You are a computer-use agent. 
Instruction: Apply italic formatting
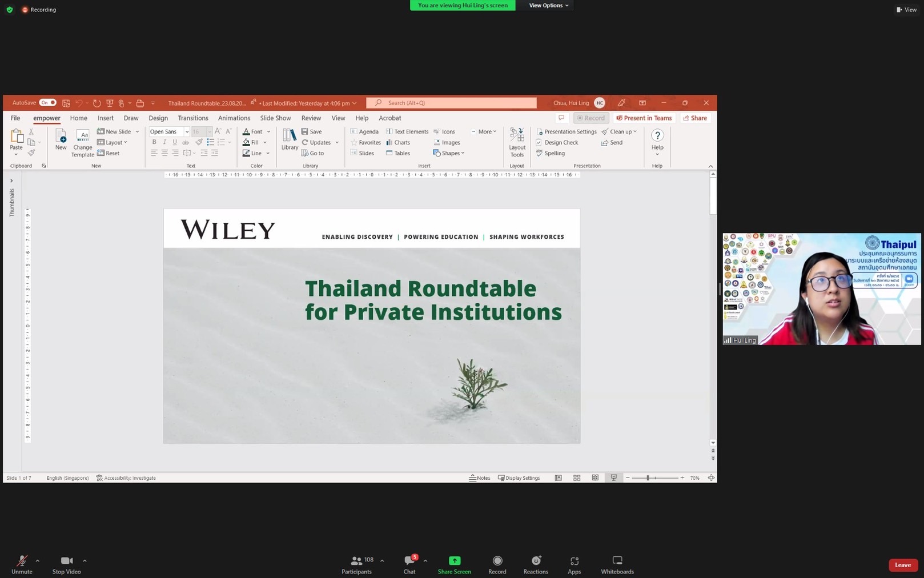[164, 142]
